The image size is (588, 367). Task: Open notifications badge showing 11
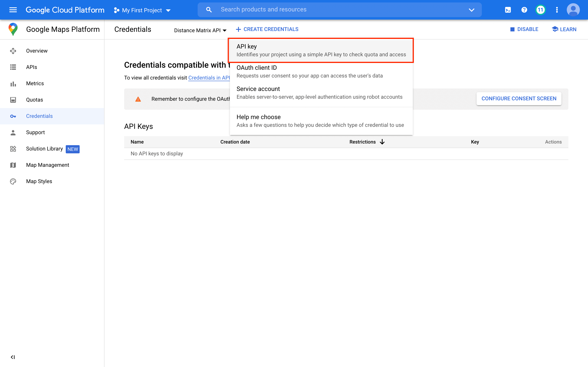pyautogui.click(x=540, y=10)
